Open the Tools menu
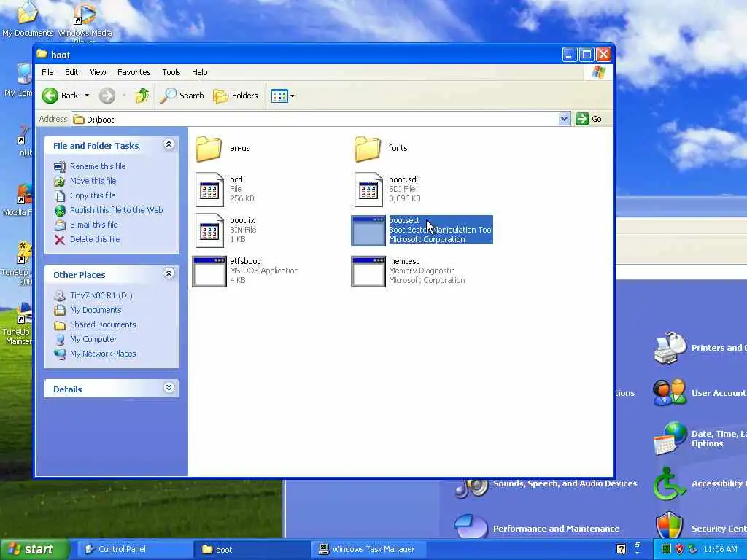Image resolution: width=747 pixels, height=560 pixels. tap(171, 72)
